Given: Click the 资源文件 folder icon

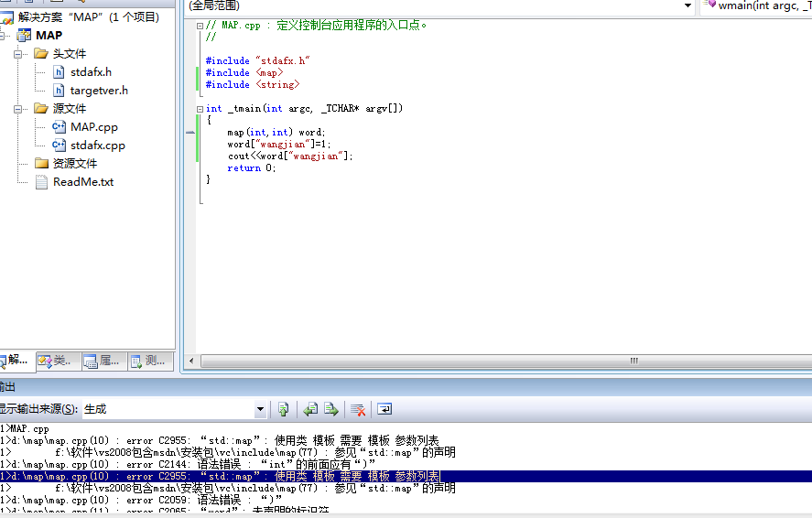Looking at the screenshot, I should (x=41, y=164).
